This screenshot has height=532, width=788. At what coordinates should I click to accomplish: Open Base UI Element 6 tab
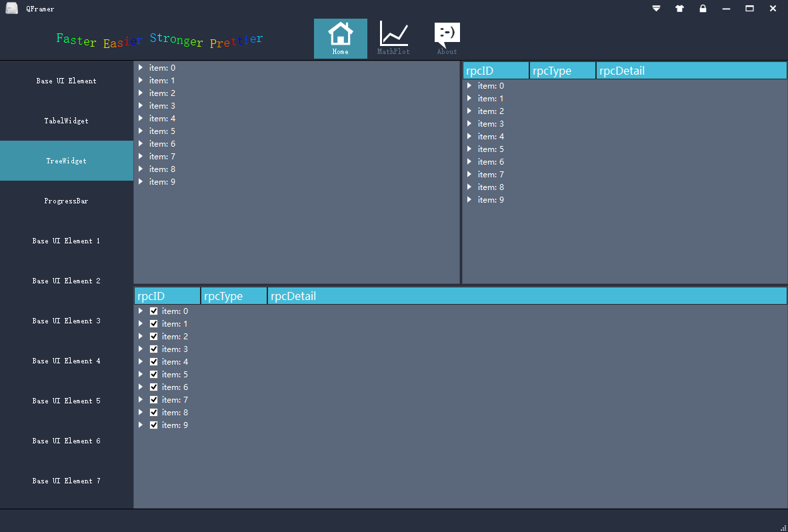coord(67,441)
